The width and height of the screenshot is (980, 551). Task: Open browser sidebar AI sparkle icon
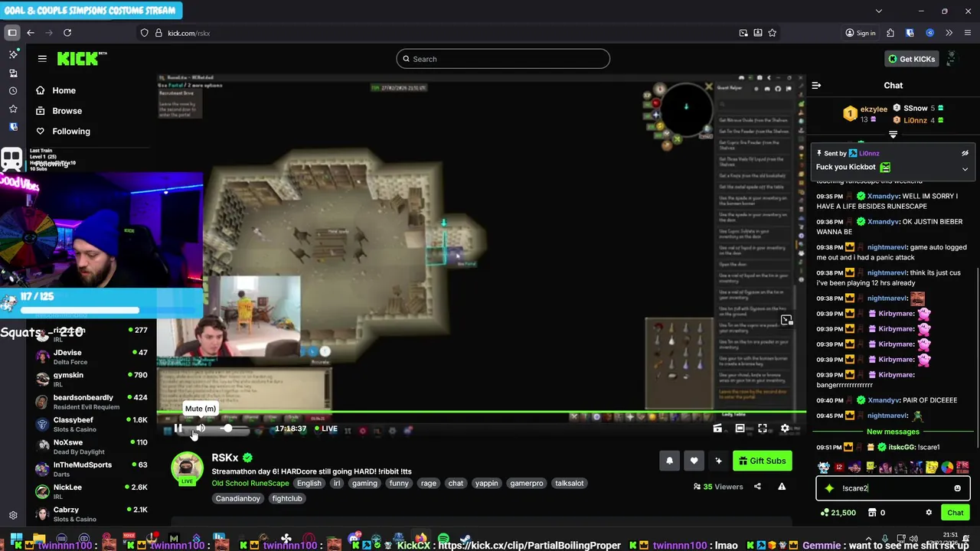click(13, 55)
